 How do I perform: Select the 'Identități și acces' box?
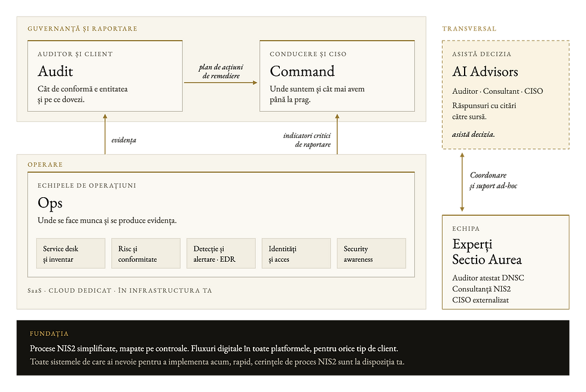tap(296, 253)
